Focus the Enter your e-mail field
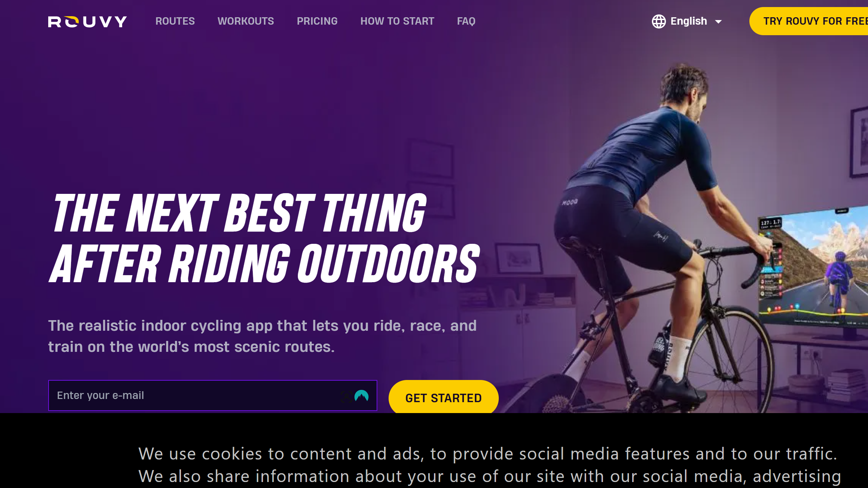868x488 pixels. (213, 395)
